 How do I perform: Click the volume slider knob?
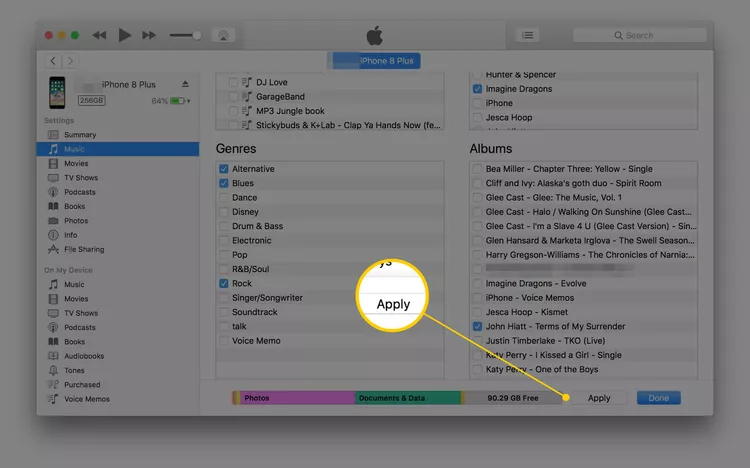(197, 35)
